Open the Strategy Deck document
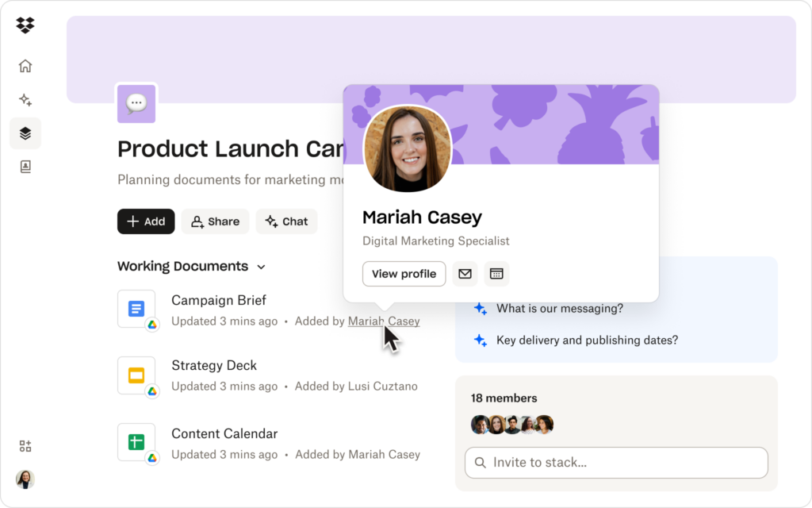Image resolution: width=812 pixels, height=508 pixels. pyautogui.click(x=214, y=365)
